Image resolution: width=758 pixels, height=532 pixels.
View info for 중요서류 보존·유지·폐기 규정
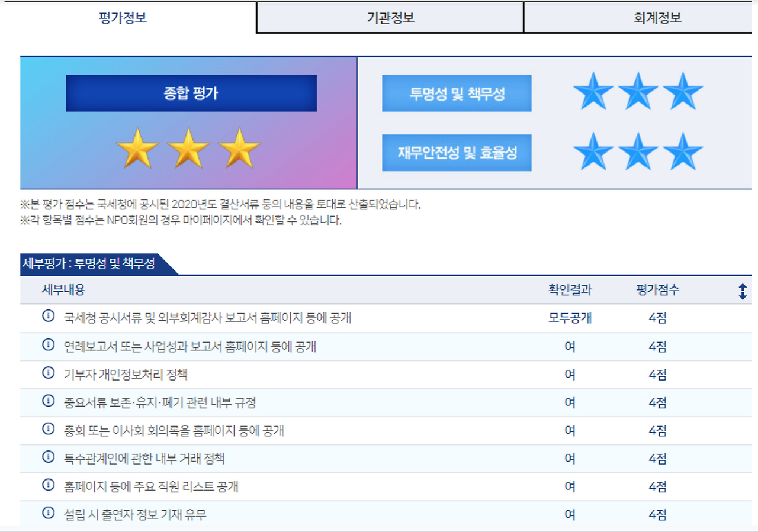coord(48,402)
